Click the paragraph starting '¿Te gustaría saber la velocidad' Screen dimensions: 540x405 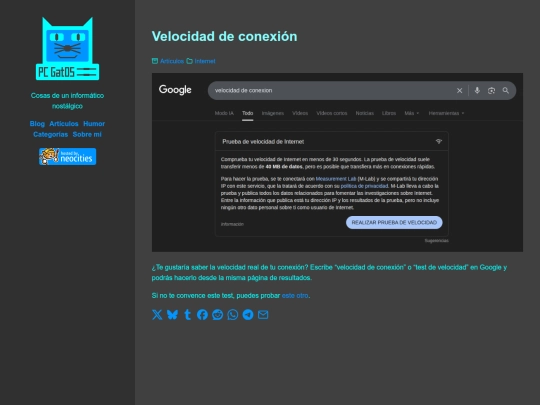tap(329, 272)
